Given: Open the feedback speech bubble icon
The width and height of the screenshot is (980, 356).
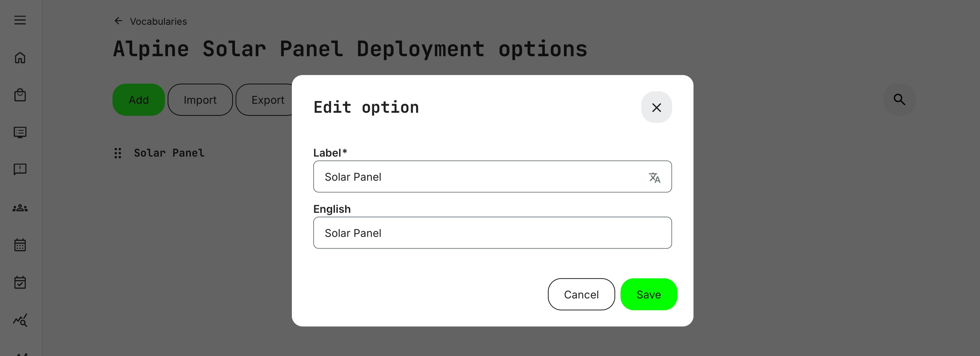Looking at the screenshot, I should click(x=20, y=169).
